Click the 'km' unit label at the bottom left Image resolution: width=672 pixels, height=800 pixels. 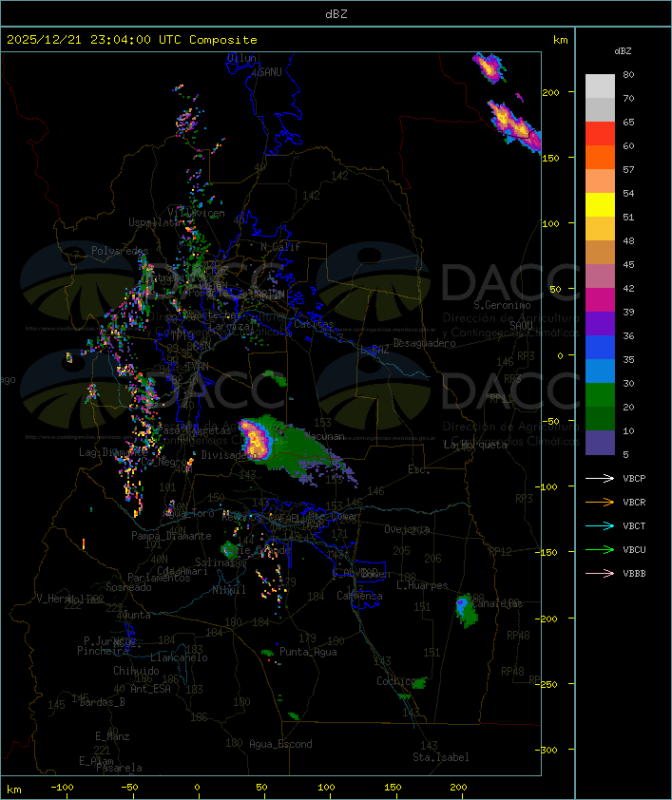(x=14, y=790)
